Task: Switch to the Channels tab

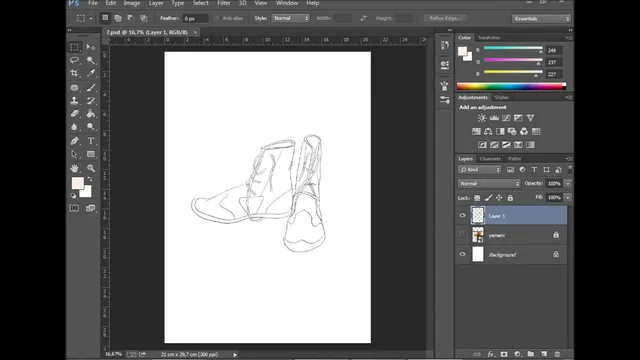Action: [x=490, y=159]
